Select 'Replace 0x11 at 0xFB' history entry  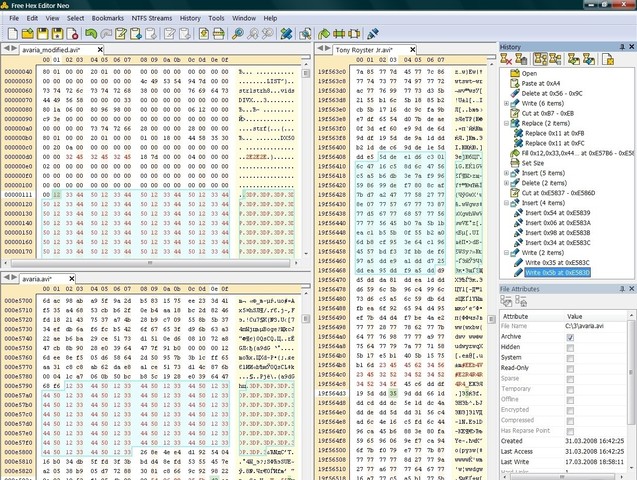tap(555, 133)
